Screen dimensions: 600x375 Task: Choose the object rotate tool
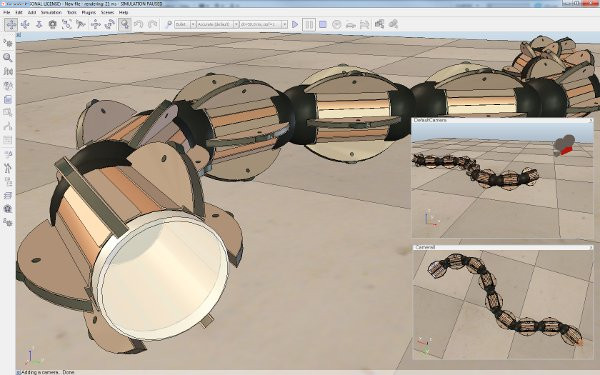pyautogui.click(x=110, y=24)
